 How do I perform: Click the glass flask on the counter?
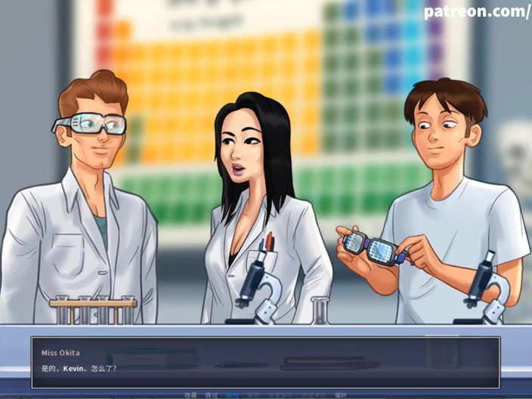tap(320, 311)
